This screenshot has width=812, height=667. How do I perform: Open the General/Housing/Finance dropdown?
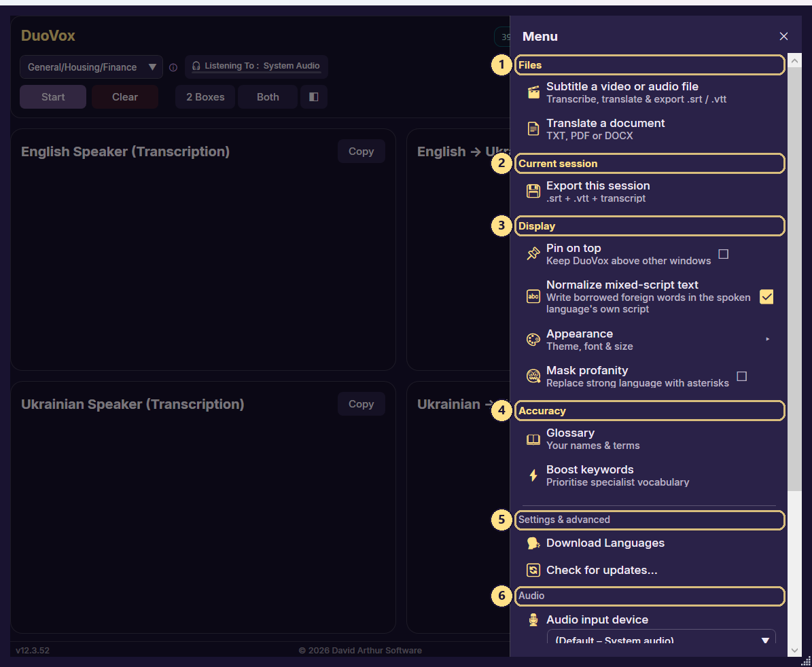point(91,67)
